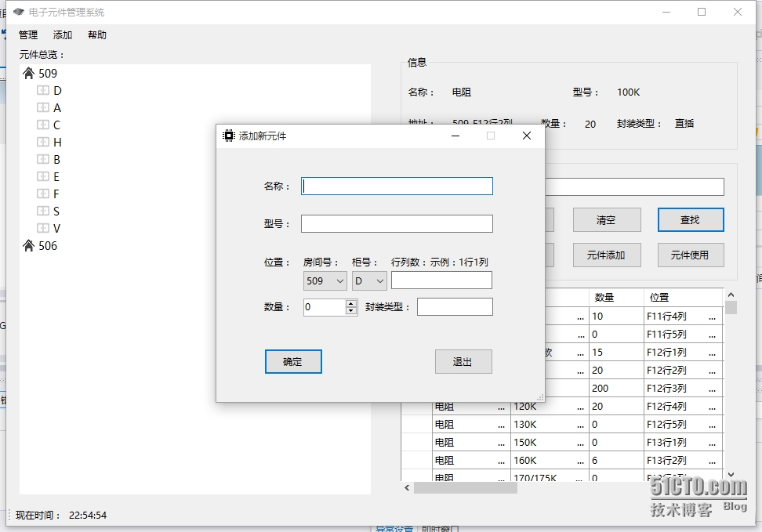The width and height of the screenshot is (762, 532).
Task: Click the F11行4列 position cell
Action: point(684,317)
